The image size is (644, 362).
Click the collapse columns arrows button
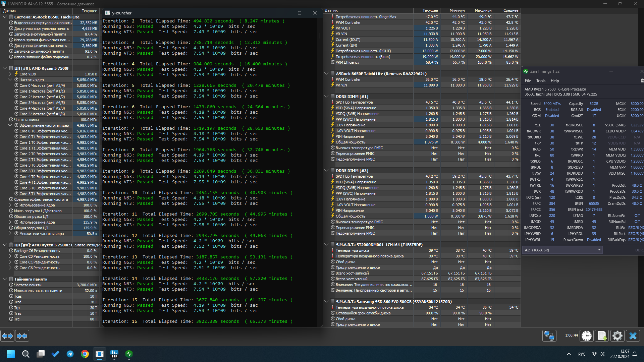[22, 336]
